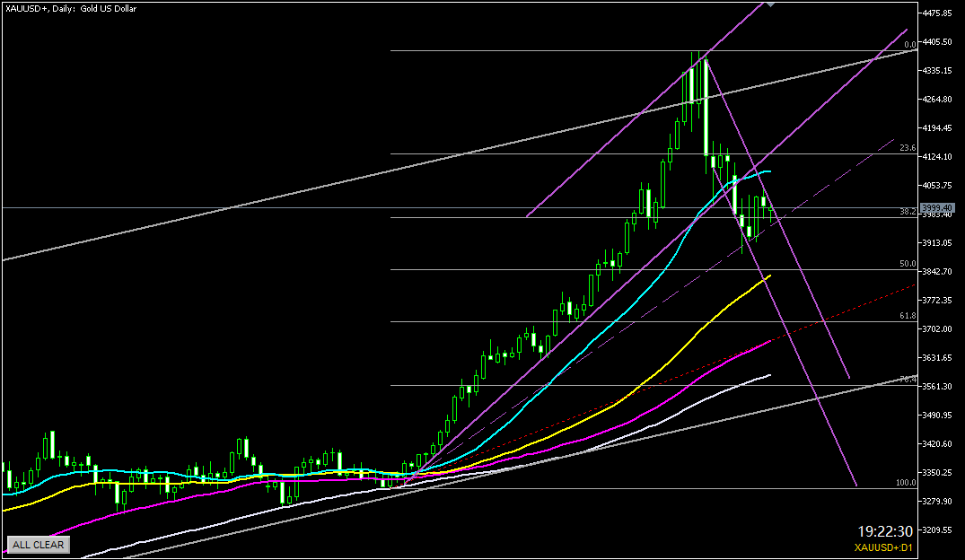This screenshot has width=965, height=560.
Task: Select the 100.0 Fibonacci level label
Action: pyautogui.click(x=905, y=482)
